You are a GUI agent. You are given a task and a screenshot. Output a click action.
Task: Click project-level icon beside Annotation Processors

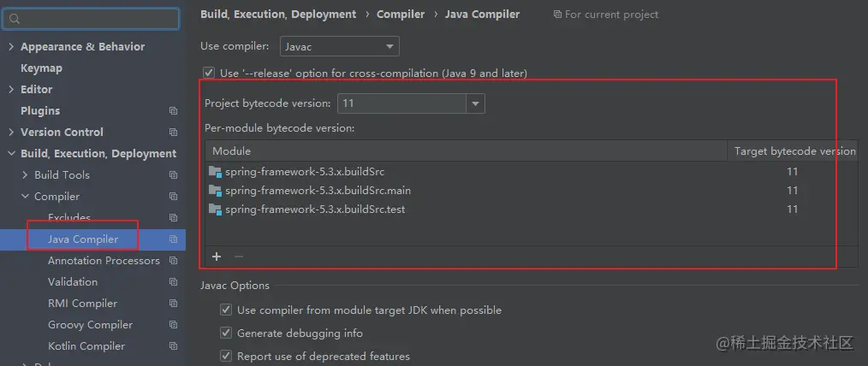173,261
